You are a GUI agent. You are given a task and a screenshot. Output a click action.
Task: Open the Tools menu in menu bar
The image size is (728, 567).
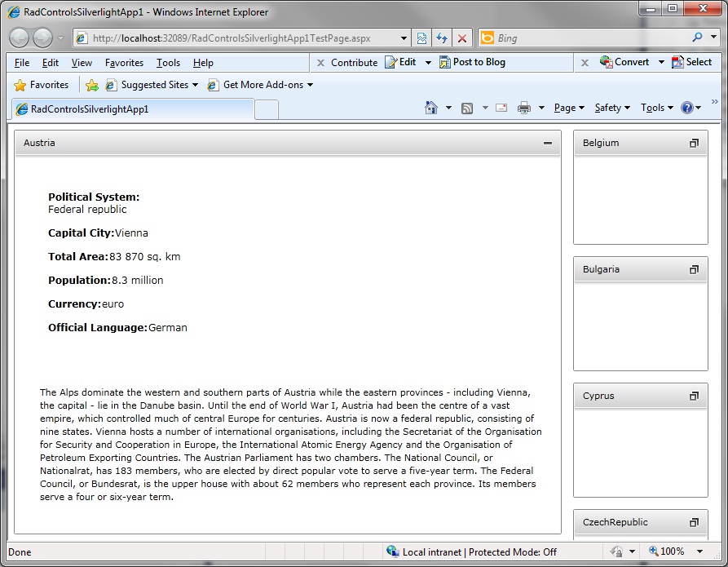[x=168, y=63]
